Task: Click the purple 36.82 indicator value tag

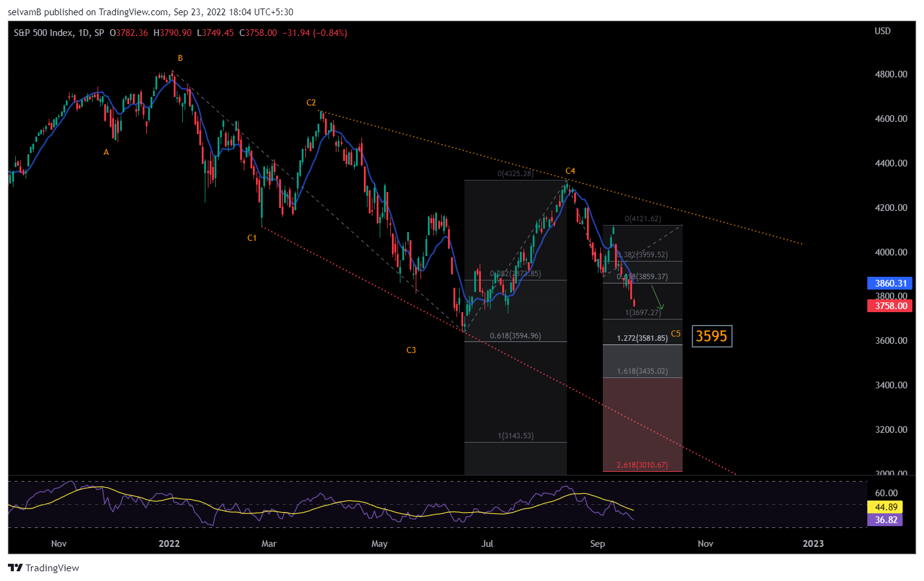Action: click(885, 520)
